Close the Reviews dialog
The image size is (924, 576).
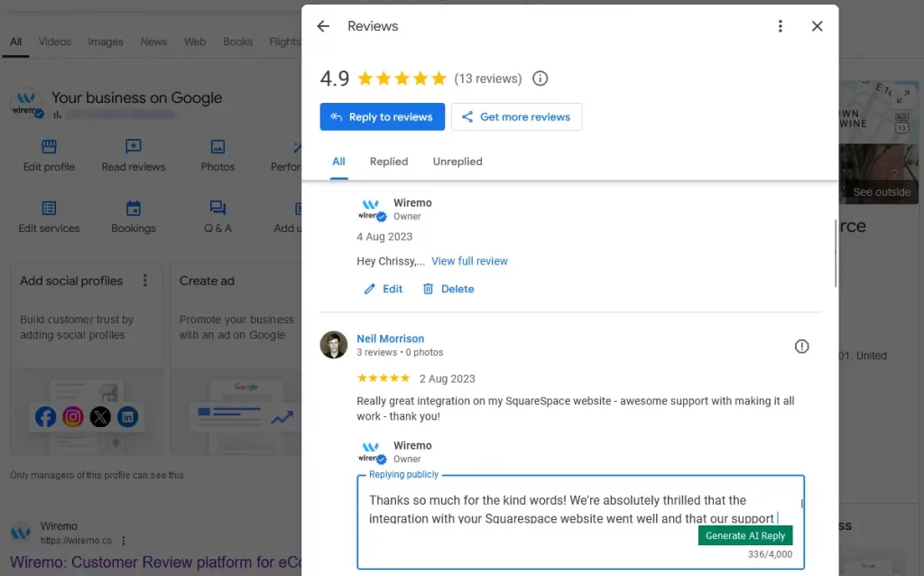point(817,26)
